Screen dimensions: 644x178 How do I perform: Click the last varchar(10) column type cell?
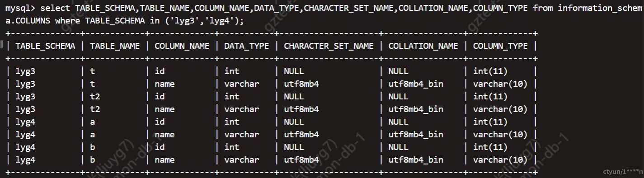tap(500, 160)
